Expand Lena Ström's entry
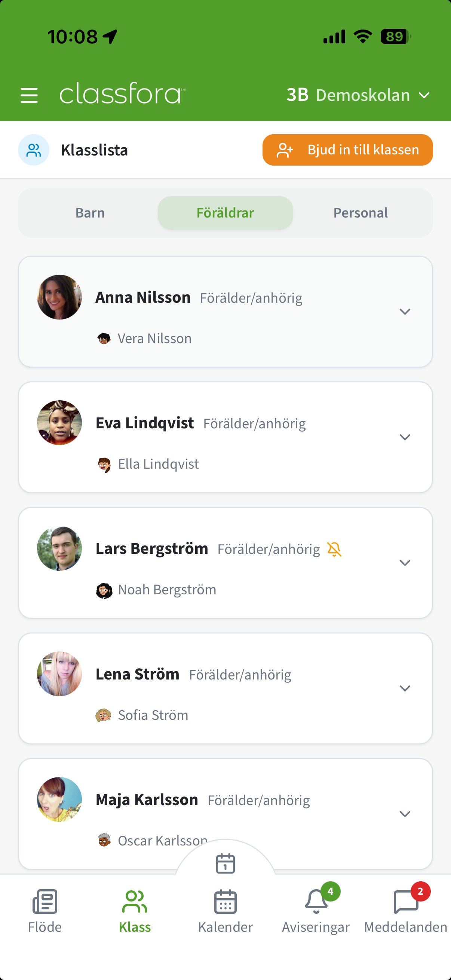The height and width of the screenshot is (980, 451). (x=405, y=688)
